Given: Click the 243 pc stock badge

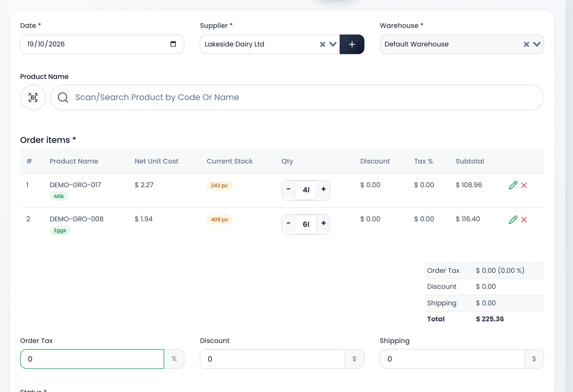Looking at the screenshot, I should tap(219, 185).
